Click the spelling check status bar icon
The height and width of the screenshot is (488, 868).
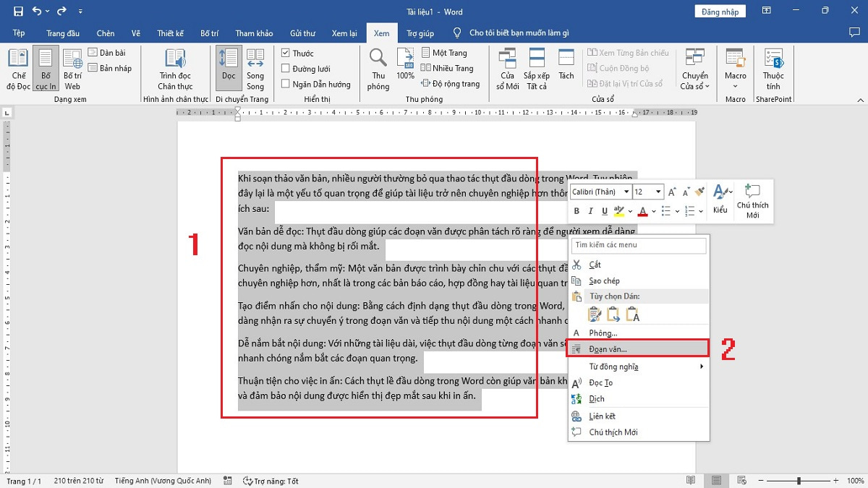[x=228, y=481]
